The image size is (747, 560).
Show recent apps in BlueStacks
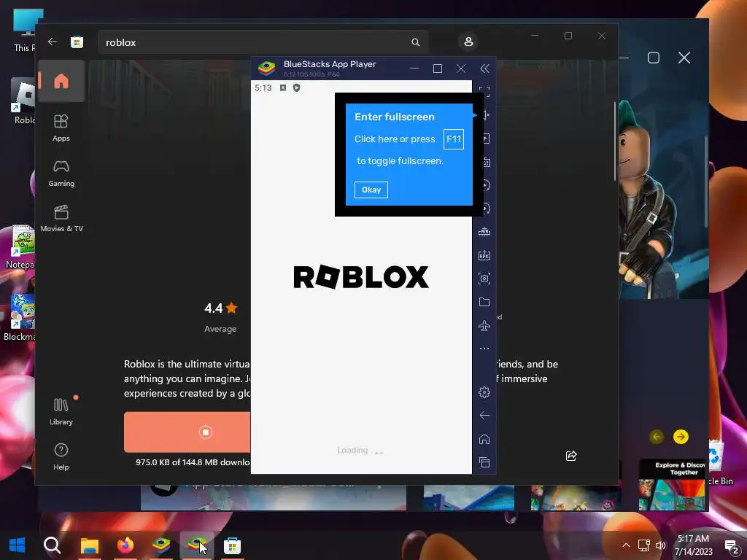click(x=484, y=462)
